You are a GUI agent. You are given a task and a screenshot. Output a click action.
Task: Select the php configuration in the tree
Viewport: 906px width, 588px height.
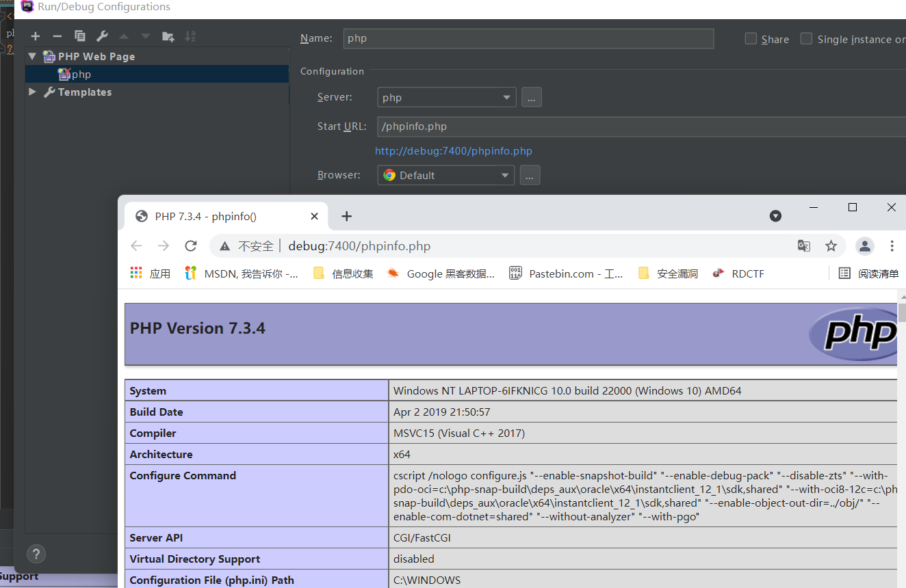[157, 74]
